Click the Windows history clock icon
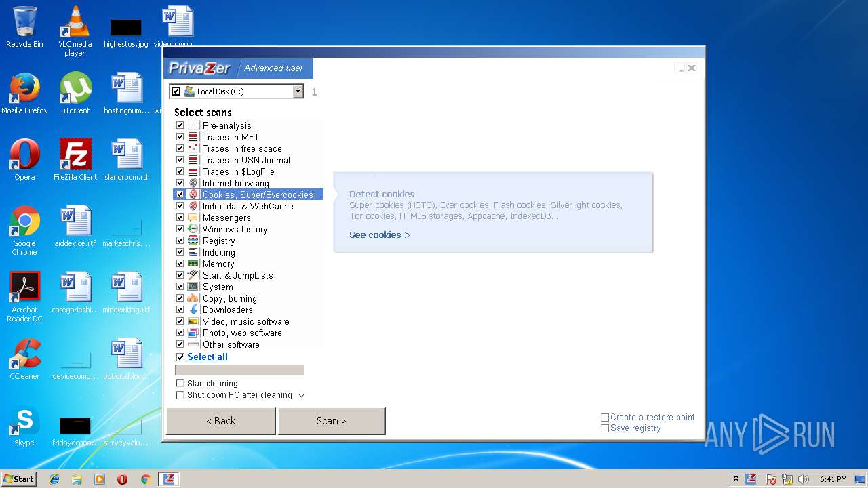Viewport: 868px width, 488px height. [193, 229]
